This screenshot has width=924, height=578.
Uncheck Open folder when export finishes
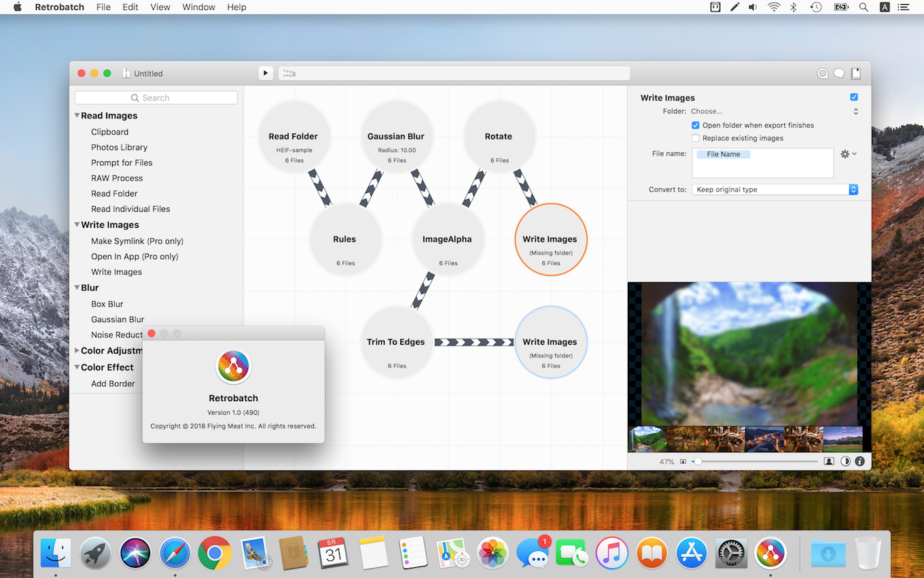[x=695, y=125]
